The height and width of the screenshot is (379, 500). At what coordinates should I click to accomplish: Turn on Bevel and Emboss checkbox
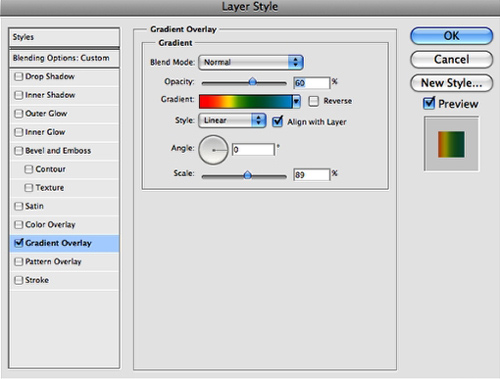[18, 151]
